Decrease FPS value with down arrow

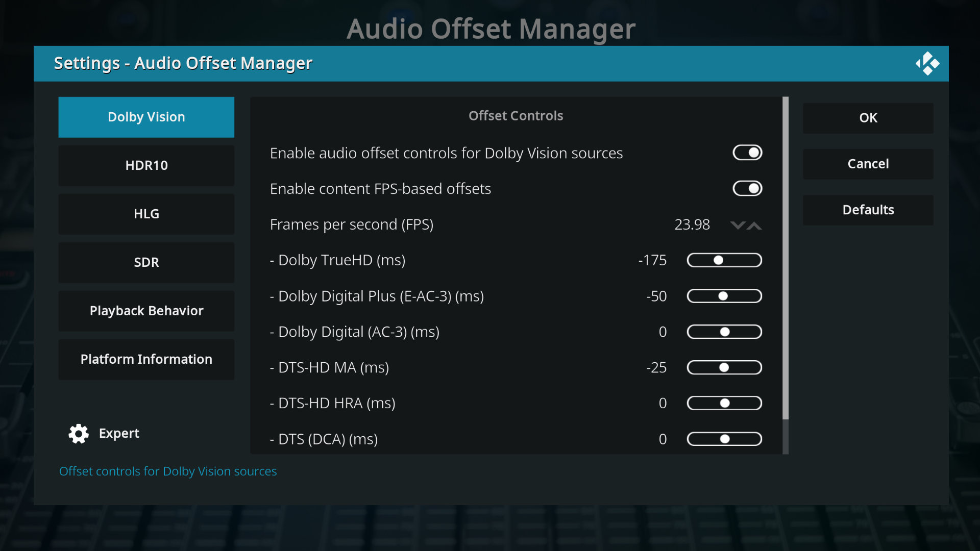pyautogui.click(x=737, y=225)
